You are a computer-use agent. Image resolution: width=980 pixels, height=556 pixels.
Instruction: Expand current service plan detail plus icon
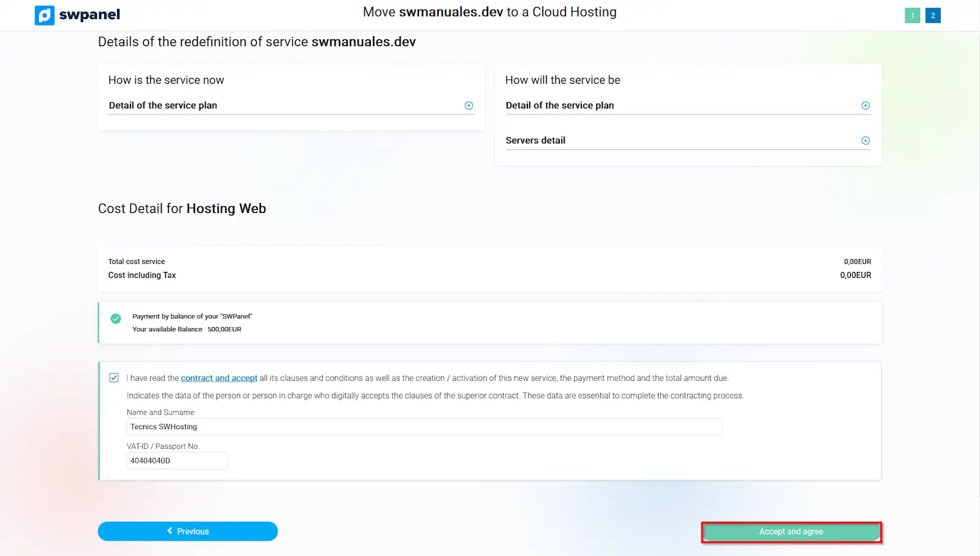pos(469,105)
